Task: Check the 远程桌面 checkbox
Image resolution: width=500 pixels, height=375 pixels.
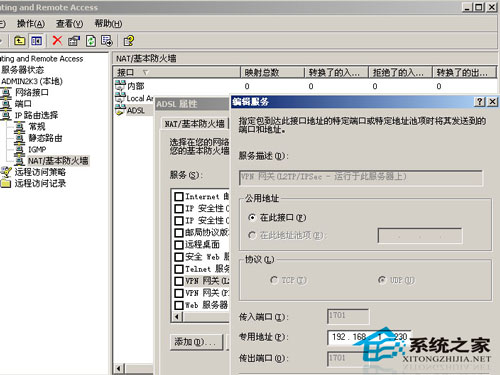Action: 179,245
